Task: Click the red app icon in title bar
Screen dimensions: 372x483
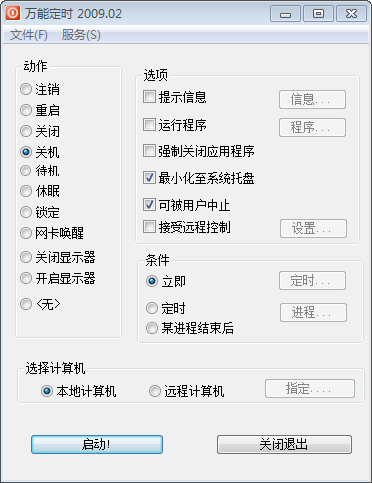Action: (x=13, y=13)
